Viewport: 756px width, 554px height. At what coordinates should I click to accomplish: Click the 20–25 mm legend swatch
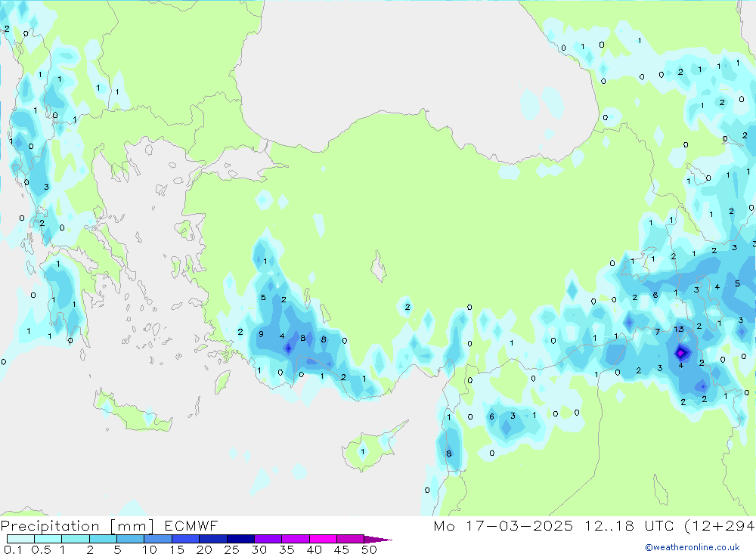point(212,539)
